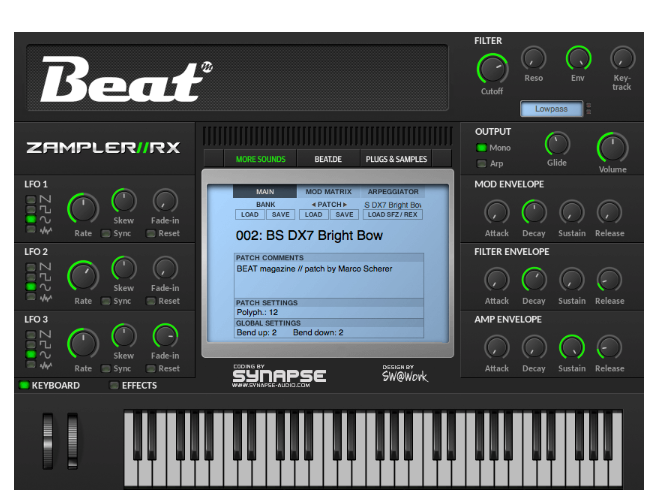Click the Amp Envelope Sustain knob
Image resolution: width=648 pixels, height=502 pixels.
pos(572,347)
